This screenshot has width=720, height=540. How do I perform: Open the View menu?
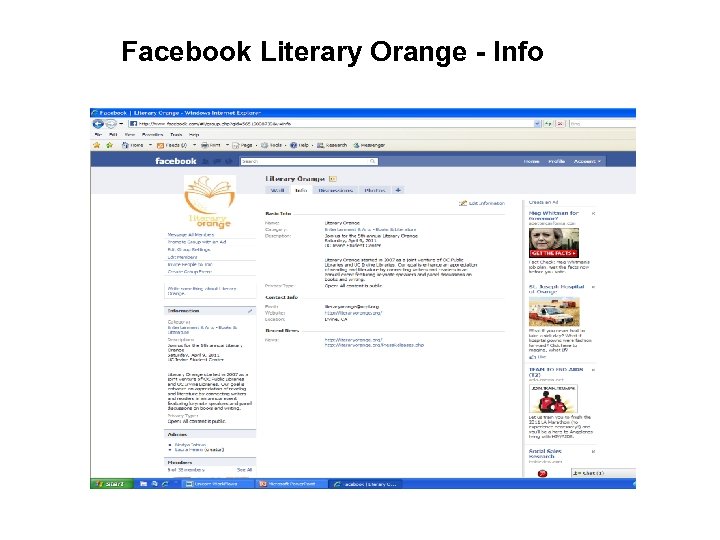tap(130, 135)
